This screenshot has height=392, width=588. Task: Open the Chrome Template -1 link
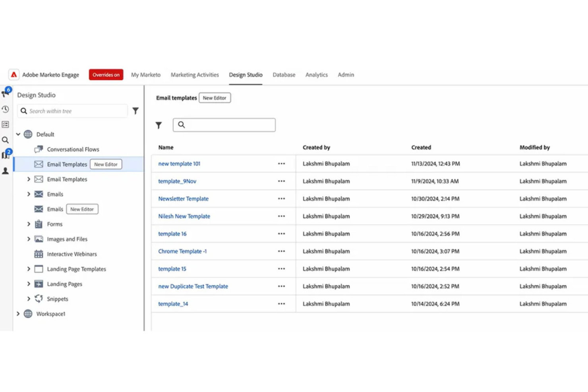(182, 251)
